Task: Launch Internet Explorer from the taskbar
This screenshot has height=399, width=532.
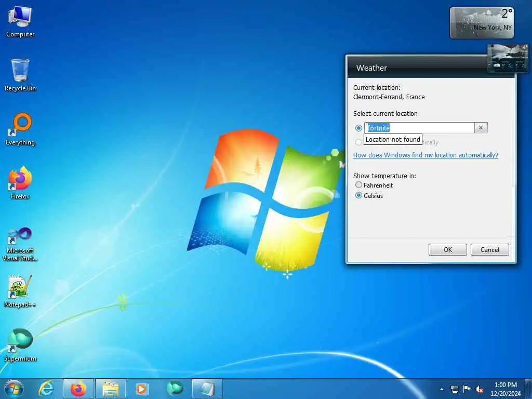Action: click(46, 389)
